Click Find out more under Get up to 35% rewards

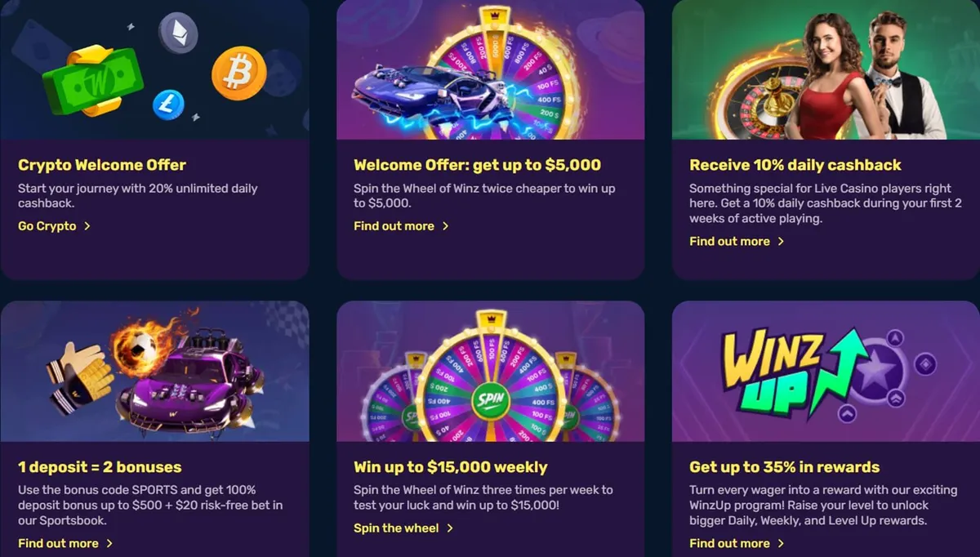pos(730,543)
